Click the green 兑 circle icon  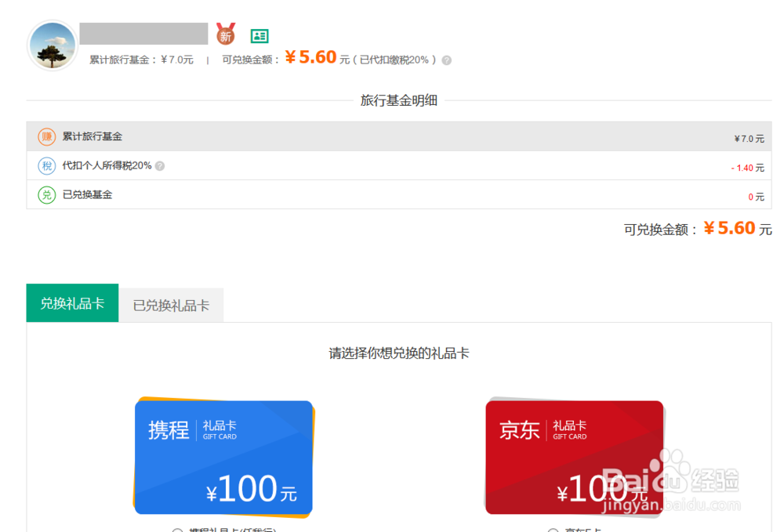click(x=46, y=195)
